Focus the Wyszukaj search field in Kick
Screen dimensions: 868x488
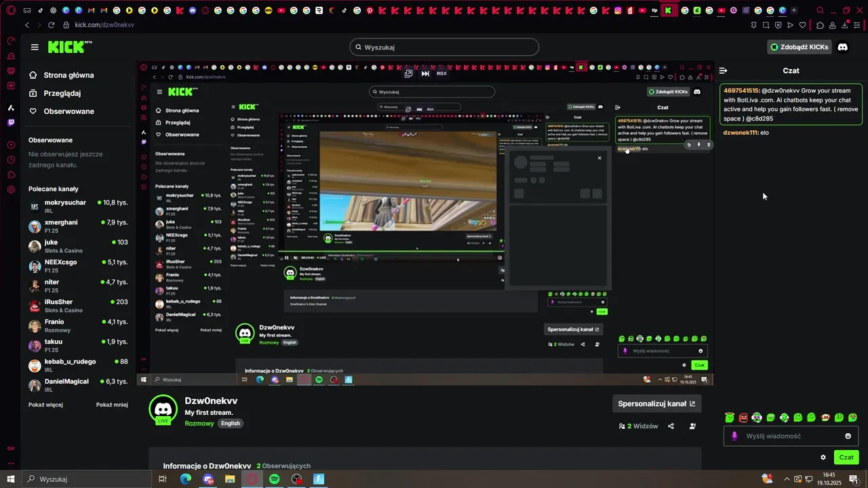[x=444, y=47]
